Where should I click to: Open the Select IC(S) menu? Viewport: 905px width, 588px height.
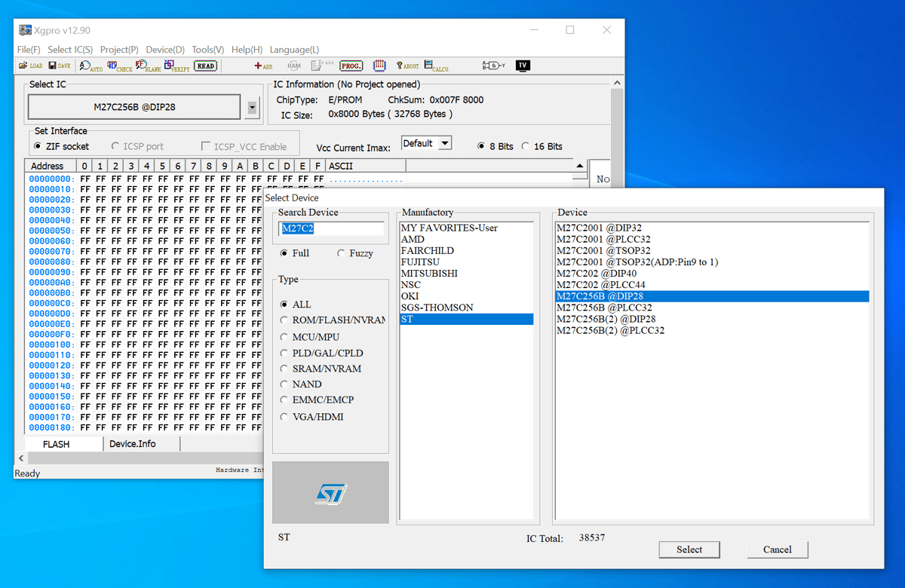70,50
